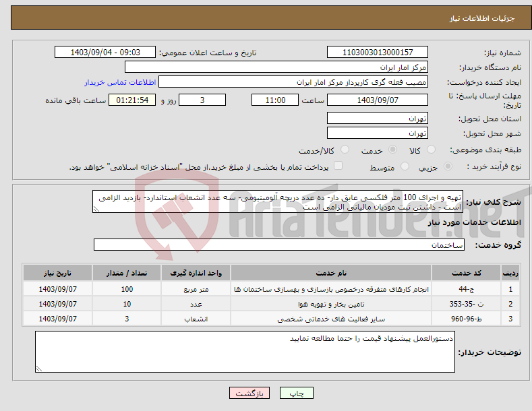Click the گروه خدمت field ساختمان
The height and width of the screenshot is (411, 532).
pyautogui.click(x=279, y=245)
